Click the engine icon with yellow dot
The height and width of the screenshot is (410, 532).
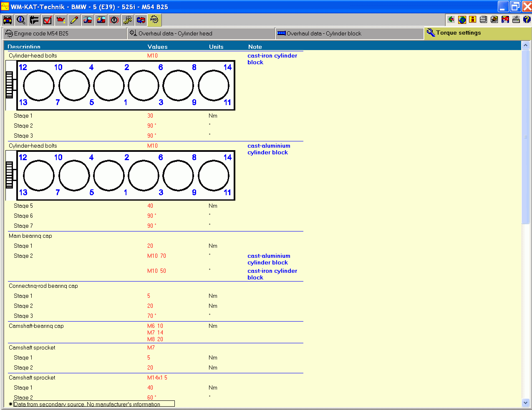[101, 20]
